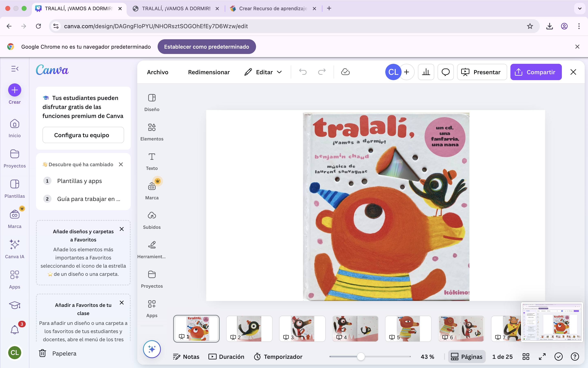Image resolution: width=588 pixels, height=368 pixels.
Task: Open Proyectos in the far-left sidebar
Action: (x=14, y=158)
